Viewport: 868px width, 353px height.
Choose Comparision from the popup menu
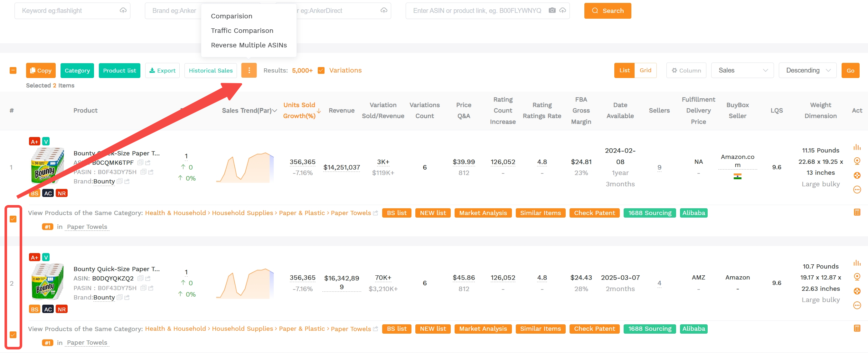(231, 16)
